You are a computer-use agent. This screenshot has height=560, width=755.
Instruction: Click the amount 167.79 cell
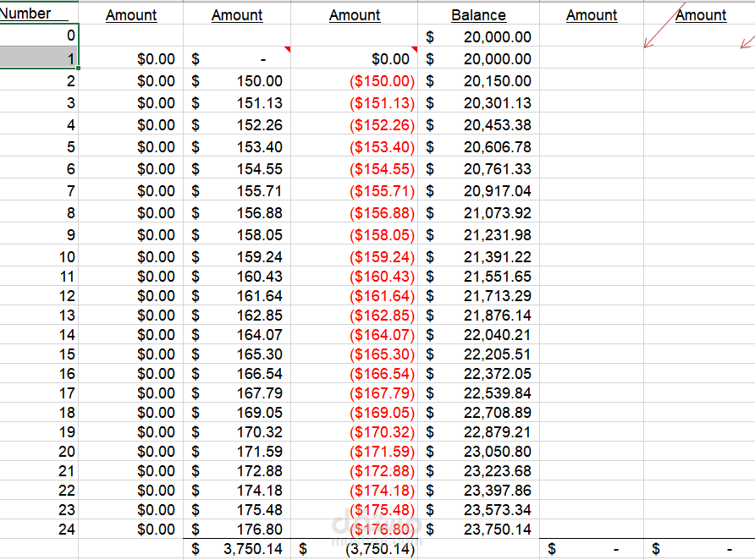point(237,393)
